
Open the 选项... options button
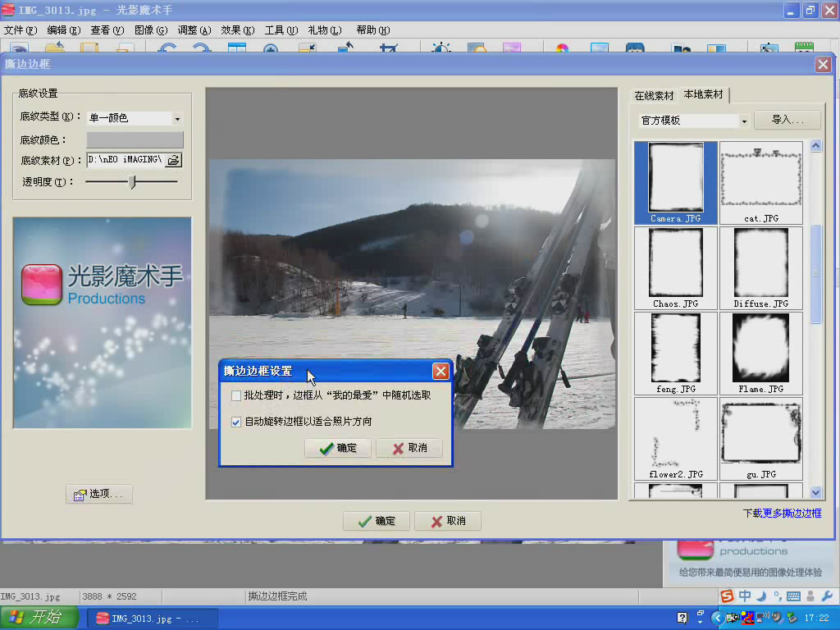pyautogui.click(x=99, y=494)
